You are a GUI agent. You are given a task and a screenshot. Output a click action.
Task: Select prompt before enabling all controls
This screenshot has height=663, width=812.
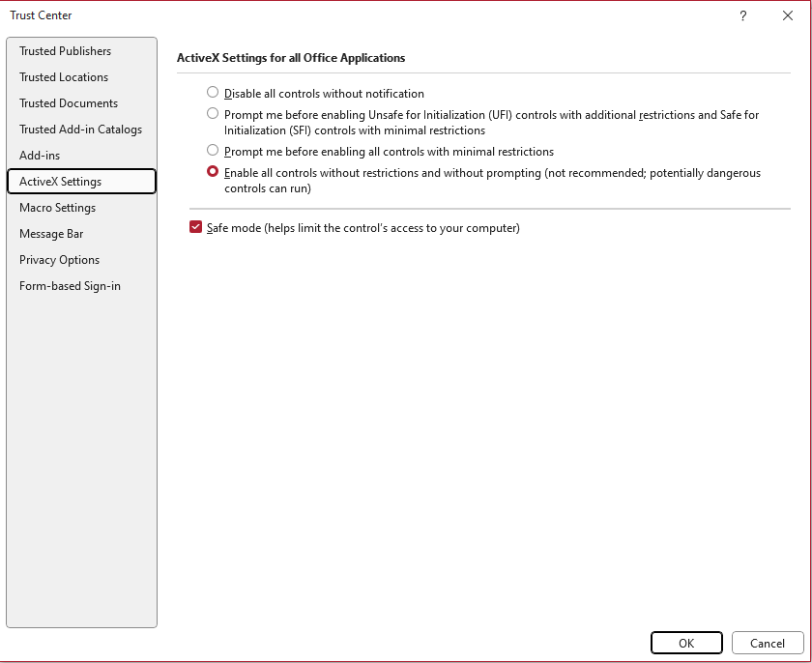pos(213,151)
